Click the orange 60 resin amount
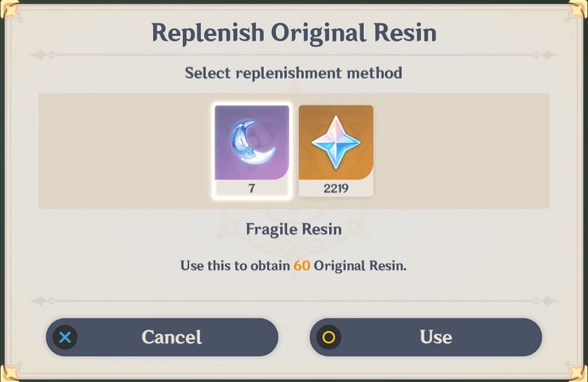Viewport: 588px width, 382px height. (301, 266)
